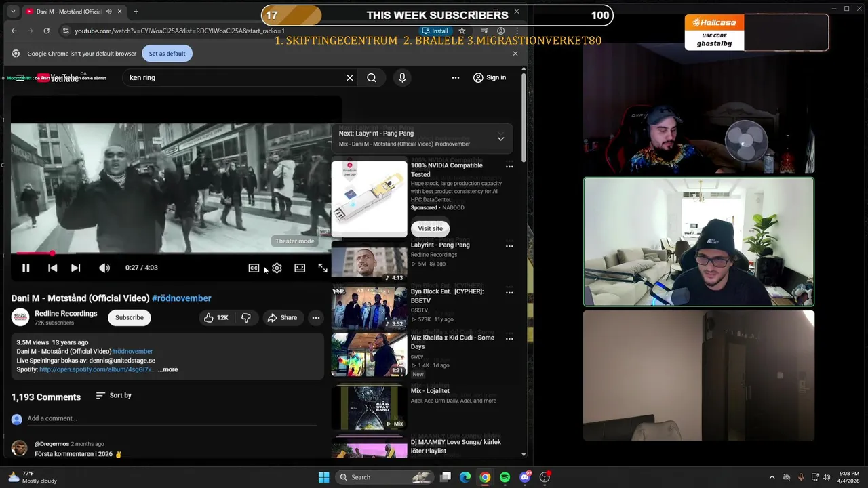The width and height of the screenshot is (868, 488).
Task: Open the Spotify album link in description
Action: [95, 369]
